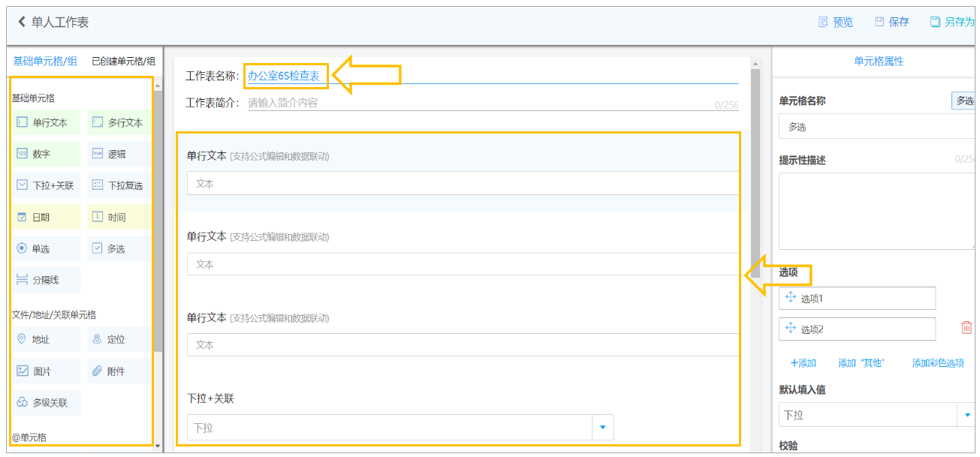Image resolution: width=980 pixels, height=457 pixels.
Task: Add the 定位 location cell
Action: (x=119, y=339)
